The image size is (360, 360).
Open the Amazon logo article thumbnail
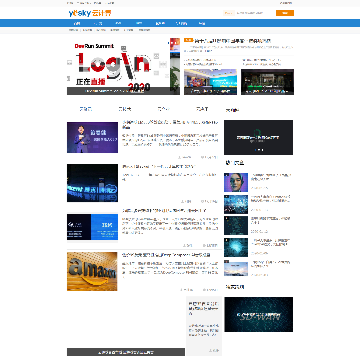pos(92,271)
